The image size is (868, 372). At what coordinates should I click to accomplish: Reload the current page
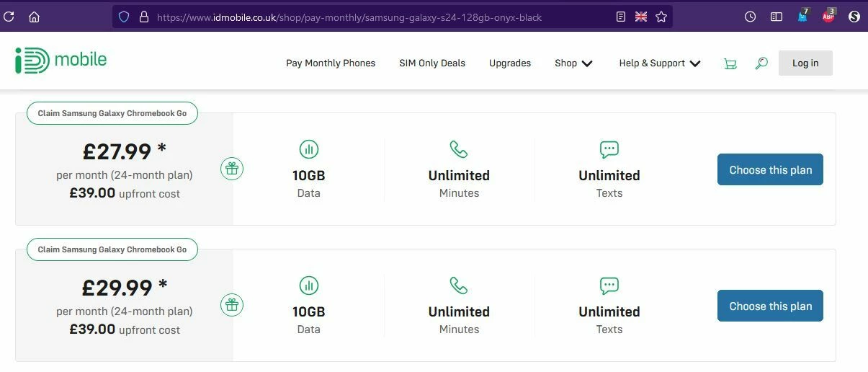coord(9,17)
